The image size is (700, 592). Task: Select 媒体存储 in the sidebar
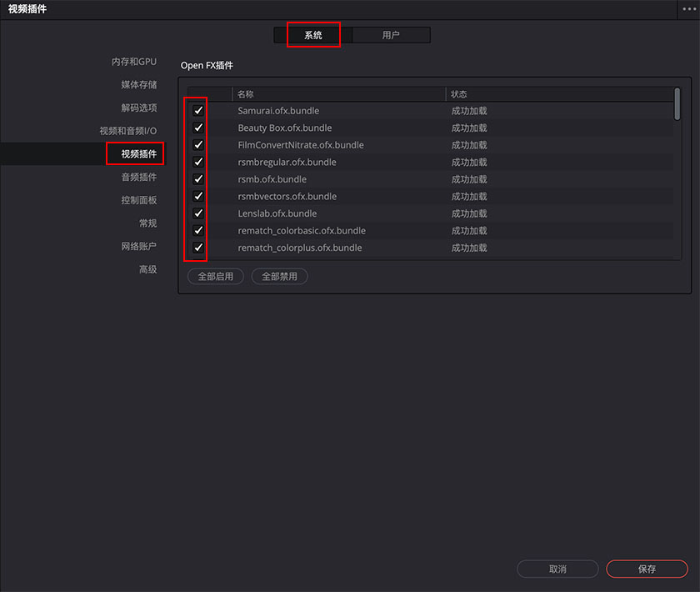pyautogui.click(x=138, y=85)
